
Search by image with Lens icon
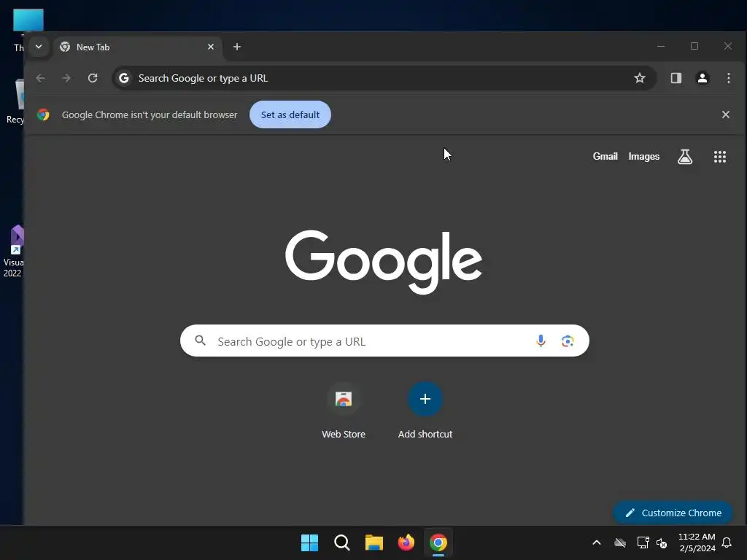click(x=568, y=341)
